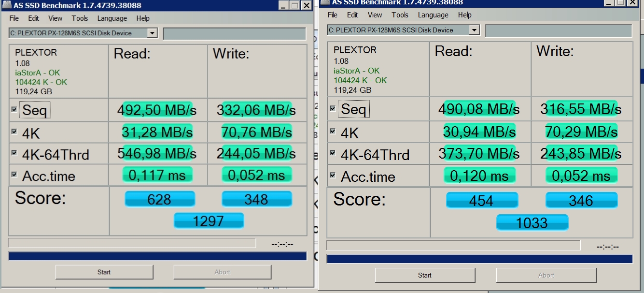Viewport: 644px width, 293px height.
Task: Click 4K-64Thrd write value 244,05 MB/s
Action: (x=256, y=153)
